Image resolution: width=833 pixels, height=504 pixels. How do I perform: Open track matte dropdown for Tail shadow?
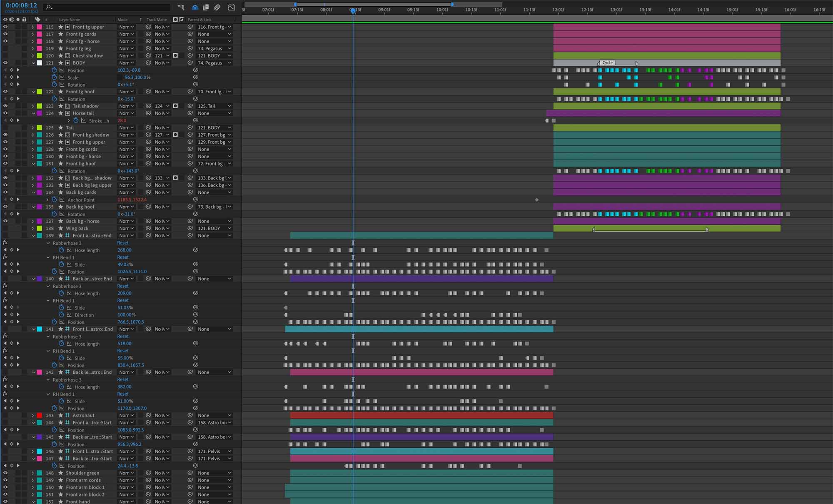(x=162, y=106)
